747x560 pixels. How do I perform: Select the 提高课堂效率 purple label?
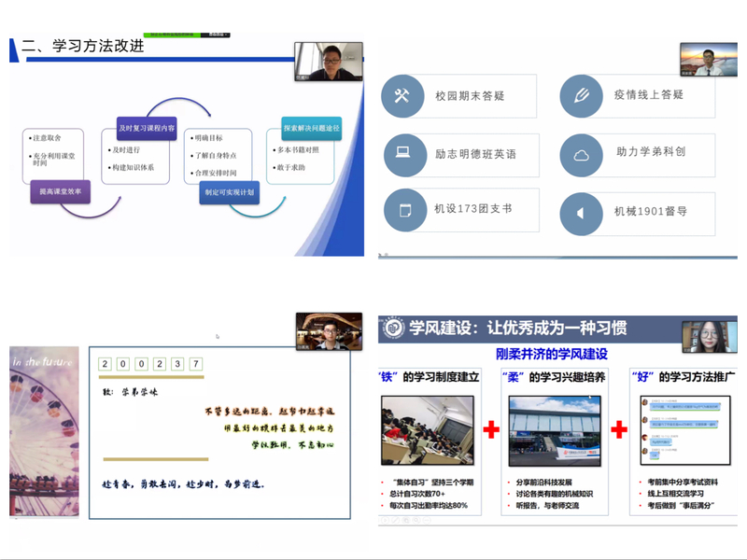coord(61,191)
